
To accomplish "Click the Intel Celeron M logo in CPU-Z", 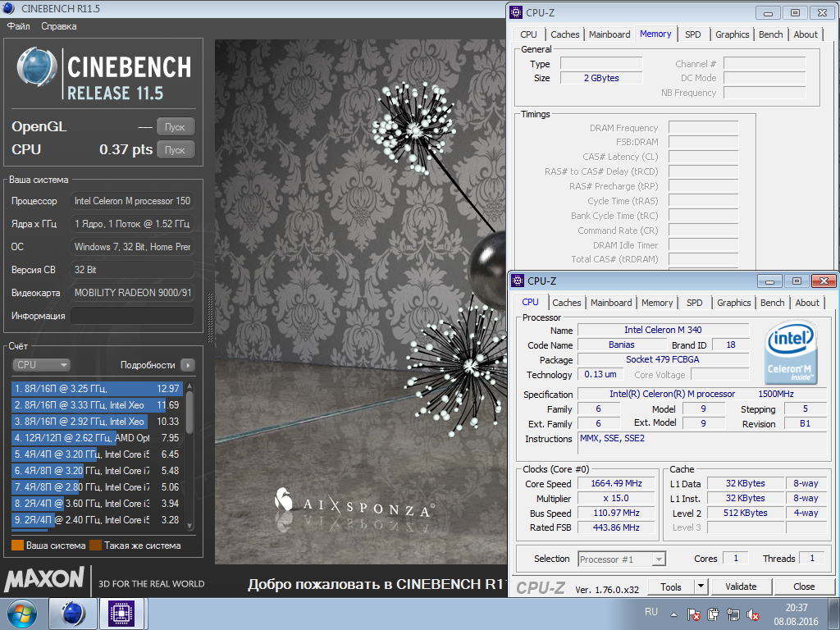I will [790, 354].
